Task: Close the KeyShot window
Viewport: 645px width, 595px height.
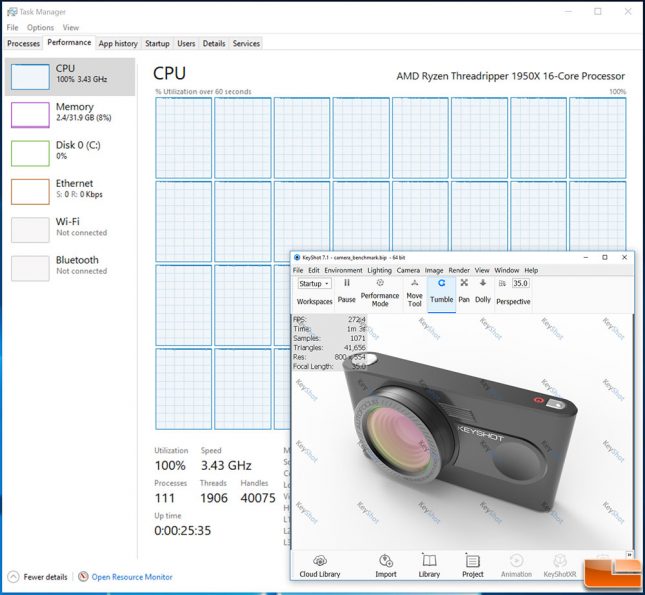Action: point(624,257)
